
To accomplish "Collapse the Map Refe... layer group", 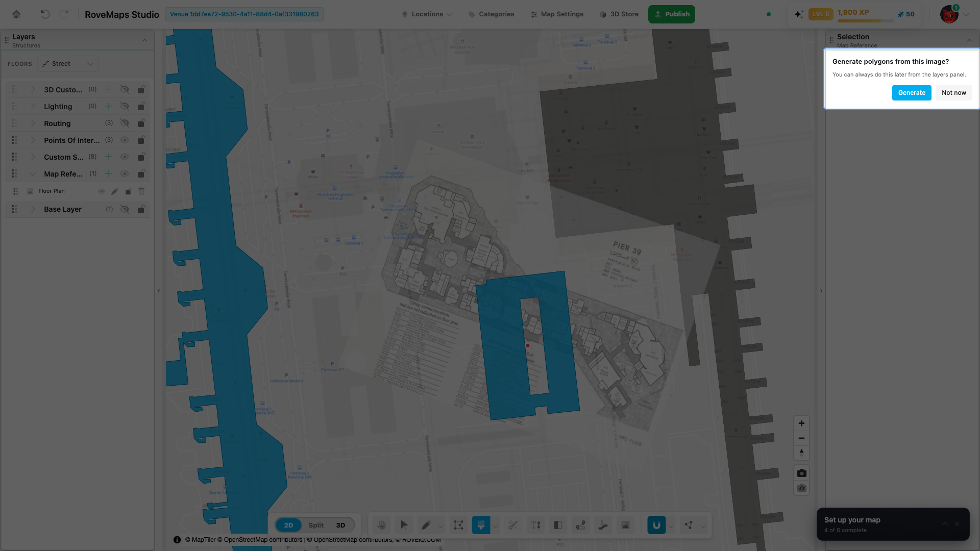I will point(33,174).
